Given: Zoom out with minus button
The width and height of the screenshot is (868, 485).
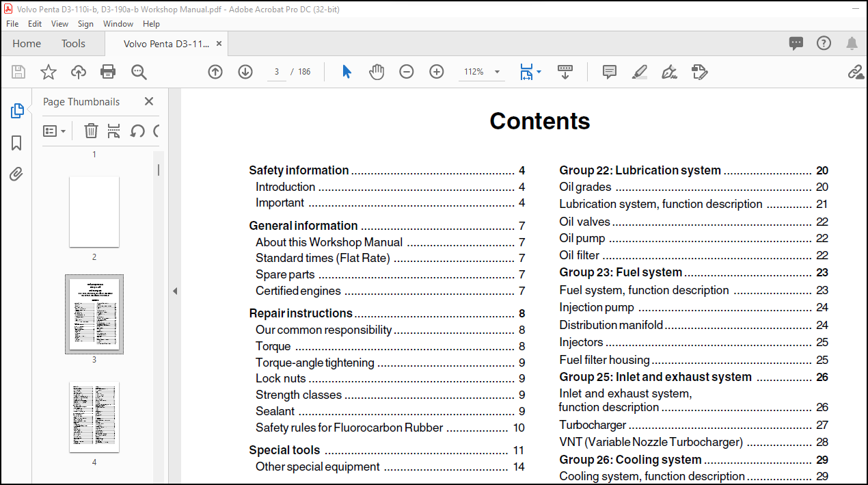Looking at the screenshot, I should 407,72.
